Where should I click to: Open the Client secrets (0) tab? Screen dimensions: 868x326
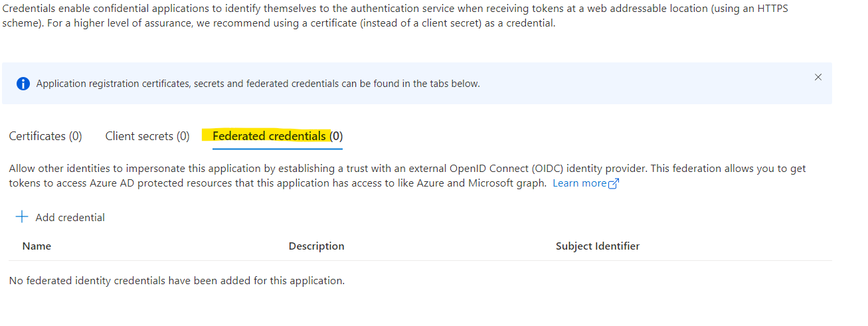point(147,136)
